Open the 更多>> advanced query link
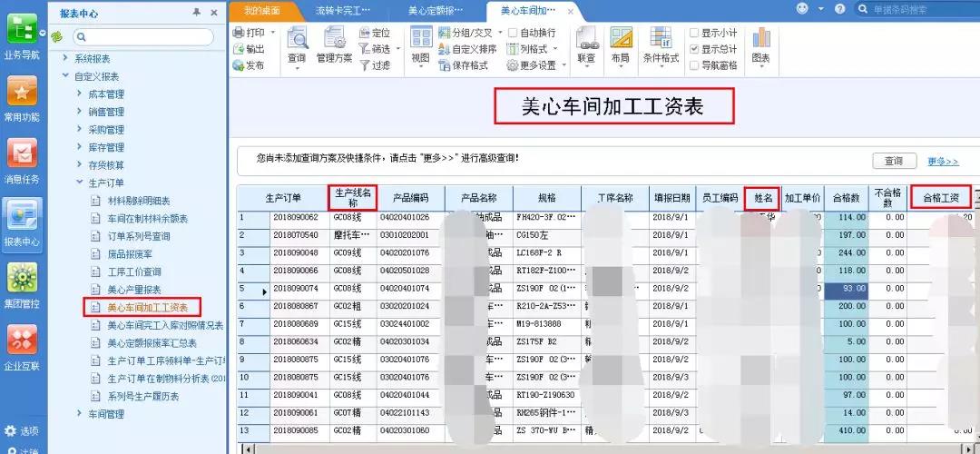This screenshot has height=454, width=980. [943, 162]
